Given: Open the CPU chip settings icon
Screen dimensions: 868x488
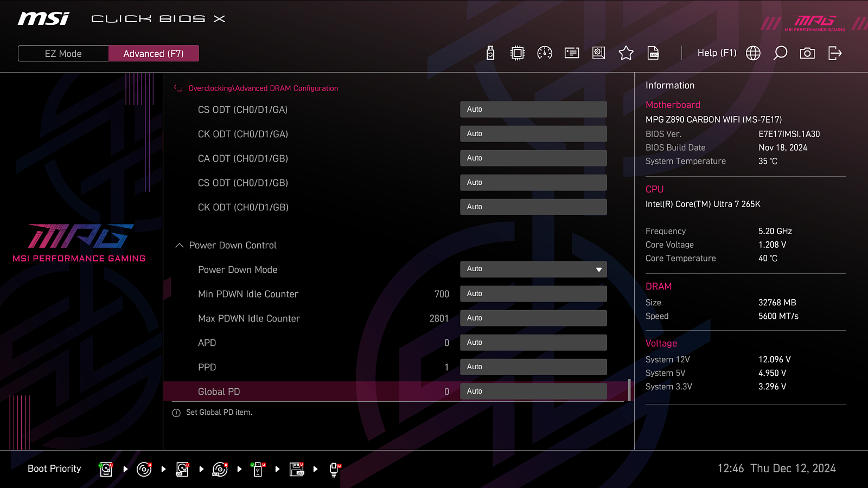Looking at the screenshot, I should click(x=518, y=53).
